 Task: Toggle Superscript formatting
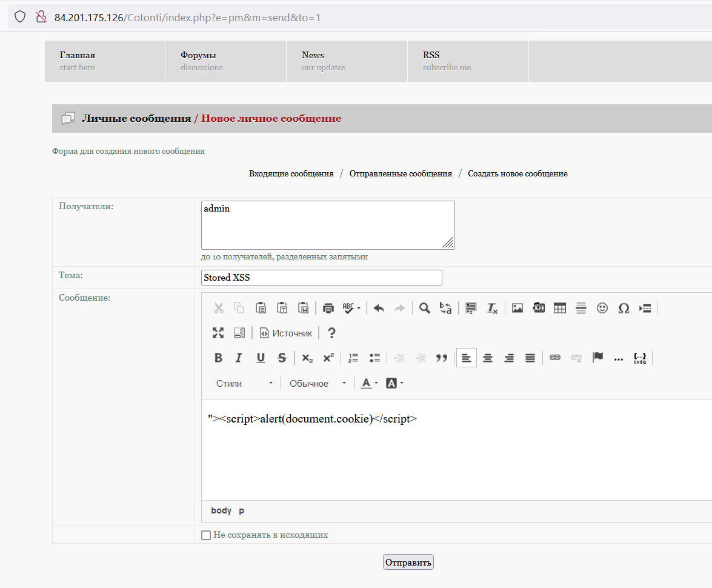point(328,358)
